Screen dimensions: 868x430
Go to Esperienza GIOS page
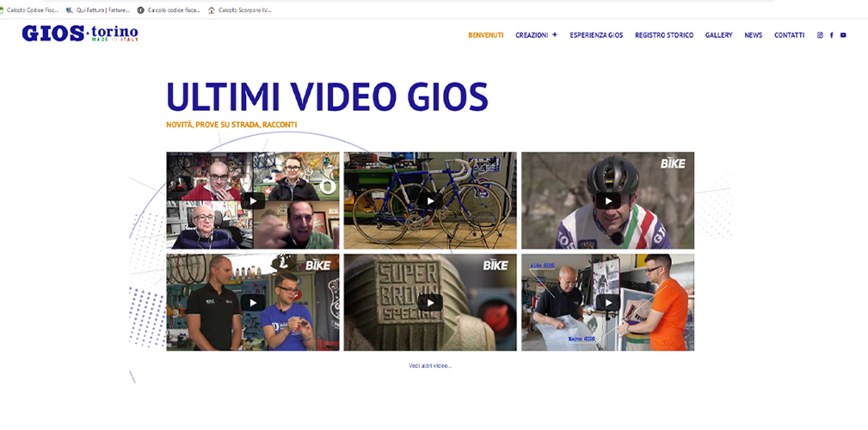click(596, 35)
